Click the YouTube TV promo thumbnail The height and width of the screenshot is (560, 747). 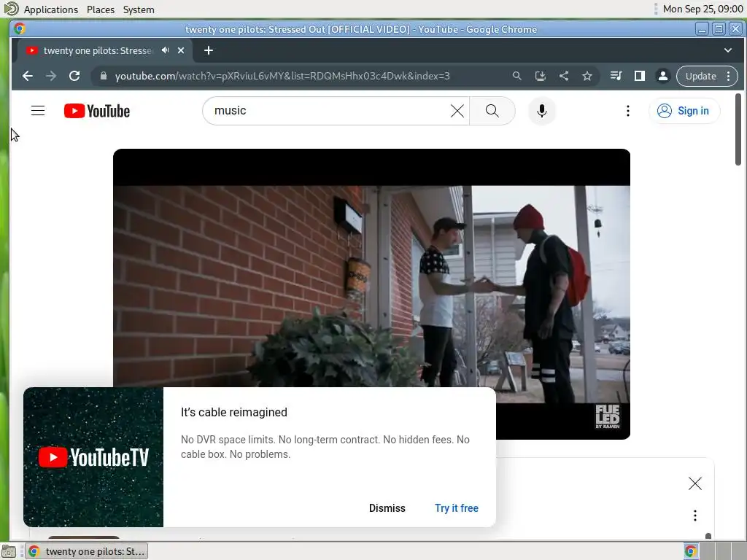93,457
